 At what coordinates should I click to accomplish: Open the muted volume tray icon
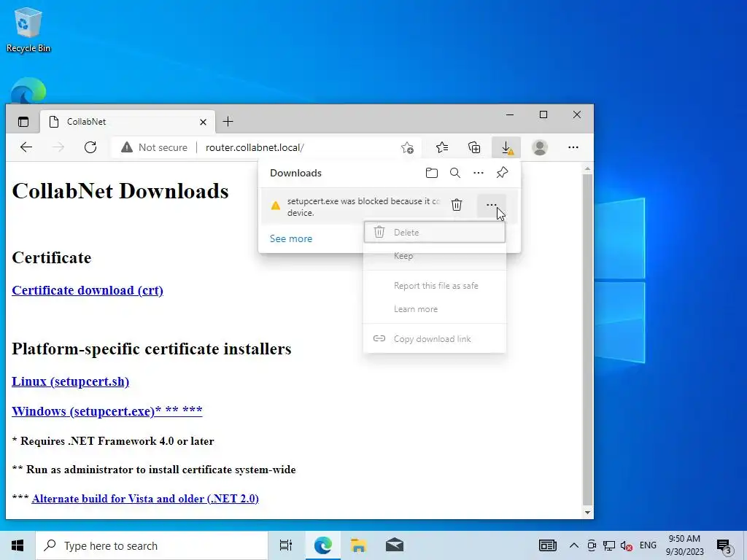pos(627,545)
